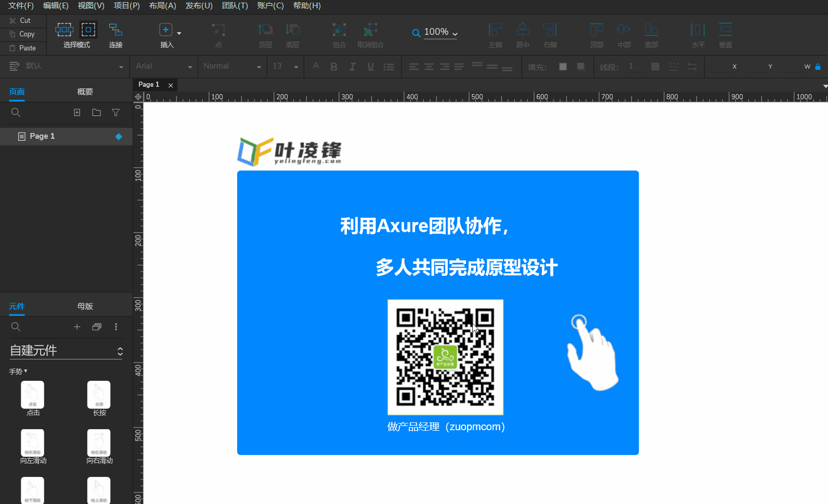The image size is (828, 504).
Task: Click the search icon in pages panel
Action: click(x=16, y=112)
